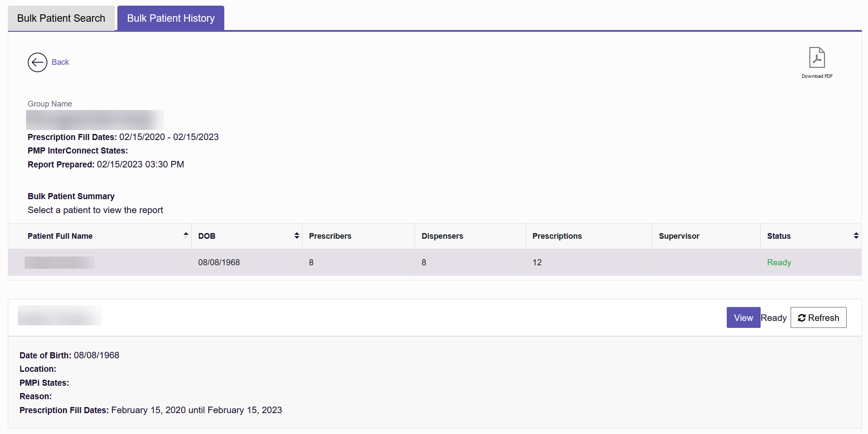
Task: Click the Prescriptions column header
Action: coord(557,236)
